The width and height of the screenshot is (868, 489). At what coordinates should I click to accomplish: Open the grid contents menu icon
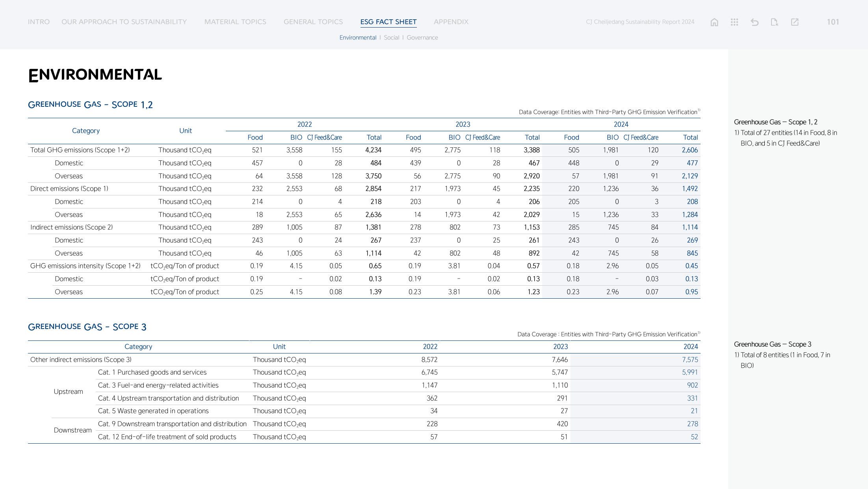click(734, 22)
